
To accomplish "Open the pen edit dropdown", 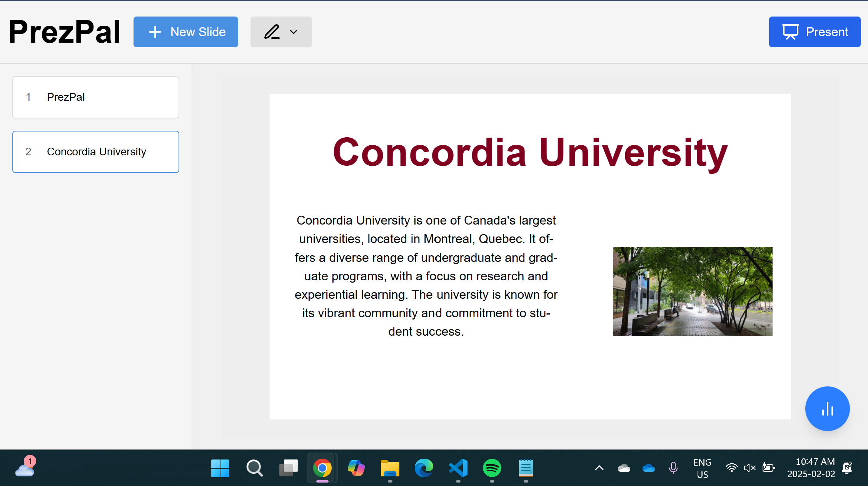I will click(281, 32).
